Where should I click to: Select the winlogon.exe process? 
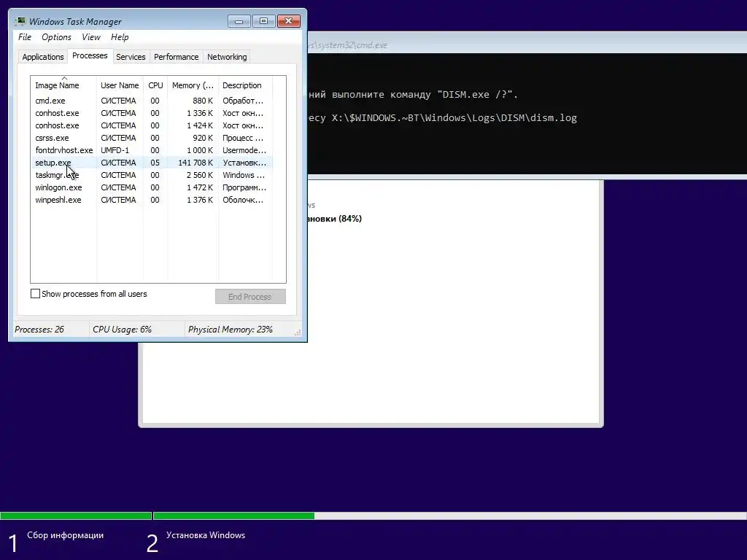pos(152,187)
